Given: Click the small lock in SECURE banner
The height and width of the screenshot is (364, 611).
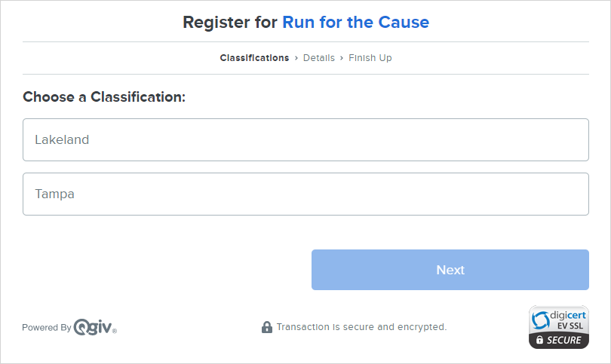Looking at the screenshot, I should 539,340.
